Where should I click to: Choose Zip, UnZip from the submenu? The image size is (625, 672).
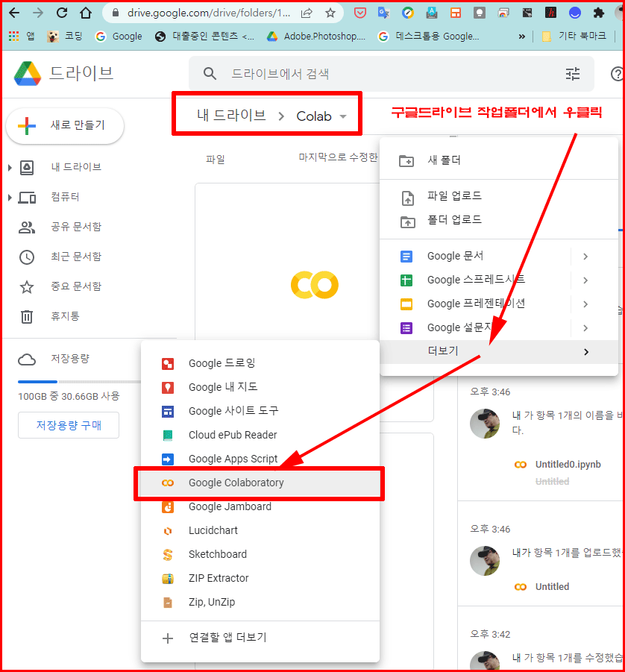click(260, 603)
